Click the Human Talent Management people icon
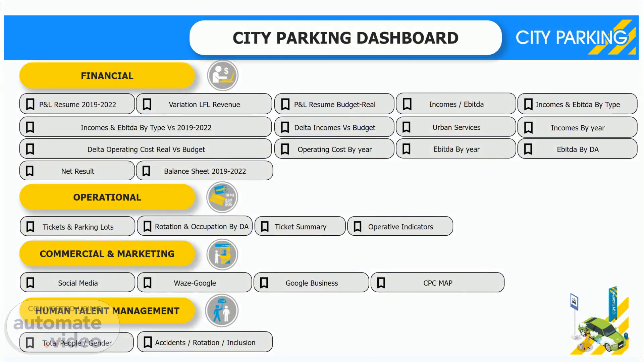Screen dimensions: 644x362 (222, 311)
